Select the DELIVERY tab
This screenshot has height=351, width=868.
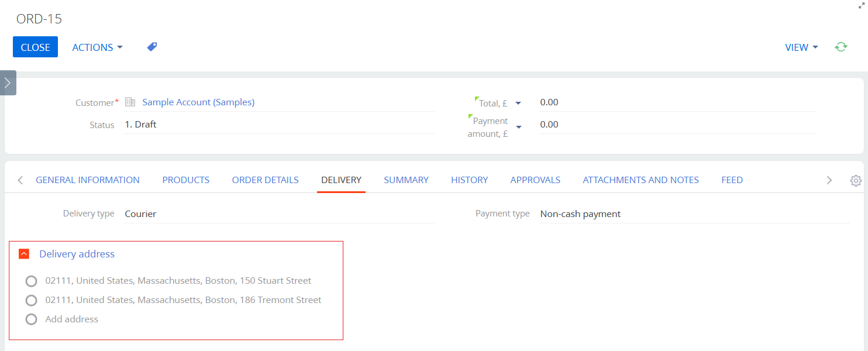342,180
